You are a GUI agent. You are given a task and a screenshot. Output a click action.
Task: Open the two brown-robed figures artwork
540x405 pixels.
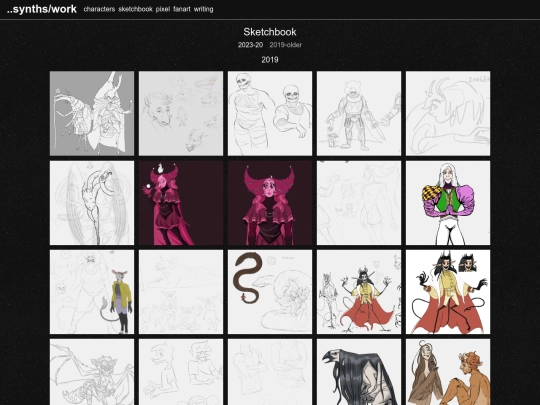click(448, 372)
